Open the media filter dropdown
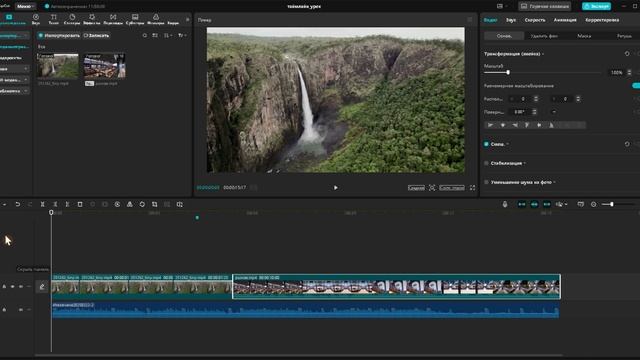Viewport: 640px width, 360px height. [x=182, y=36]
